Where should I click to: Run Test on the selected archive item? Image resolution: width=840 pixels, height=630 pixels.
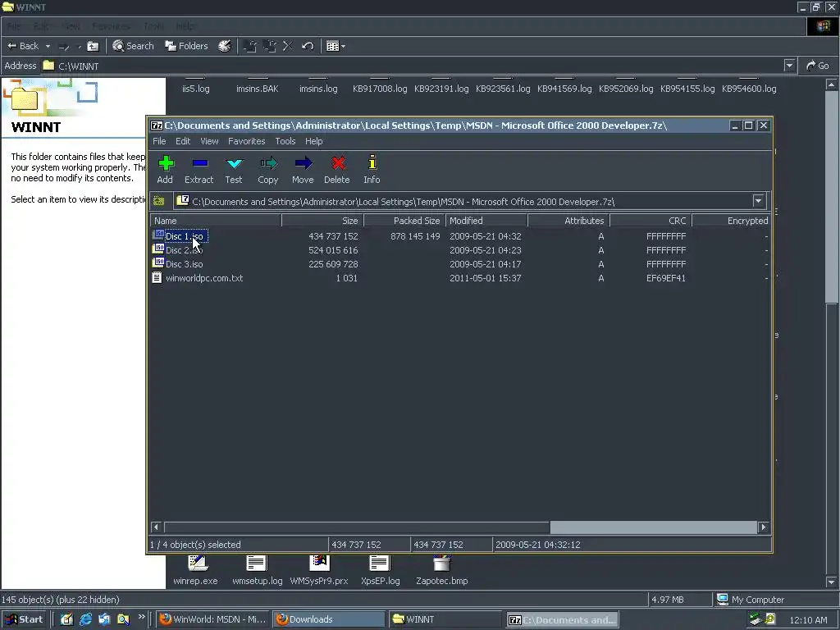pyautogui.click(x=234, y=169)
